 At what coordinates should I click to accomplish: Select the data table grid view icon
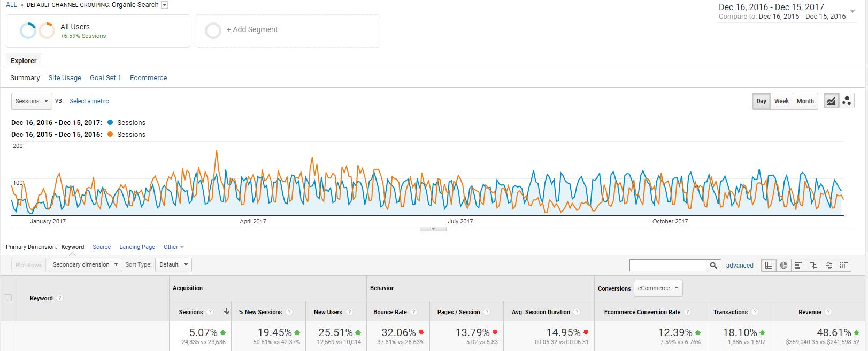(769, 265)
